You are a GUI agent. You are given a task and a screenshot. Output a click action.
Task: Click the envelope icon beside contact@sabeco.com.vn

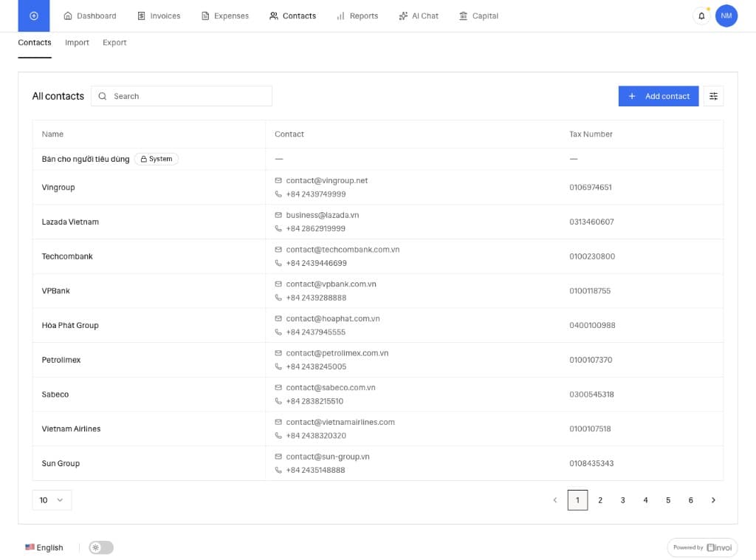pyautogui.click(x=278, y=387)
